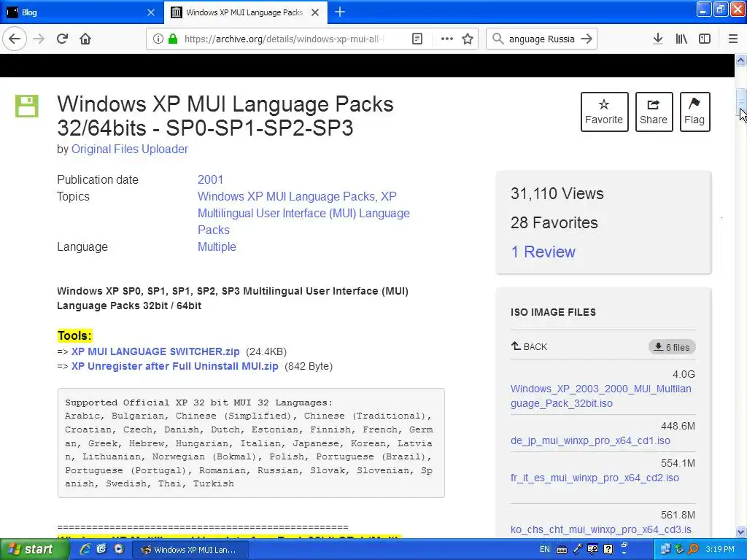Toggle the browser sidebar
The image size is (747, 560).
pyautogui.click(x=705, y=39)
